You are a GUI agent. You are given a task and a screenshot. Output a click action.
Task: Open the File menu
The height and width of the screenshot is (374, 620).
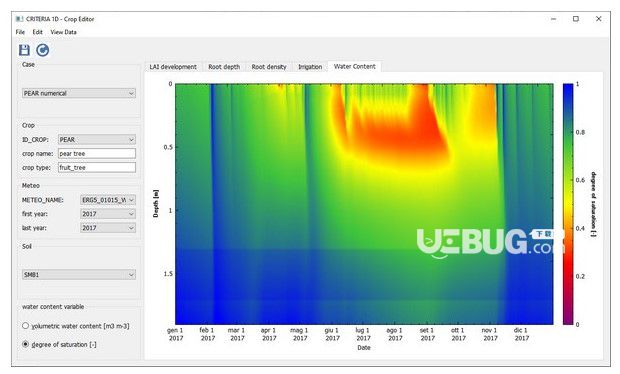click(x=20, y=32)
